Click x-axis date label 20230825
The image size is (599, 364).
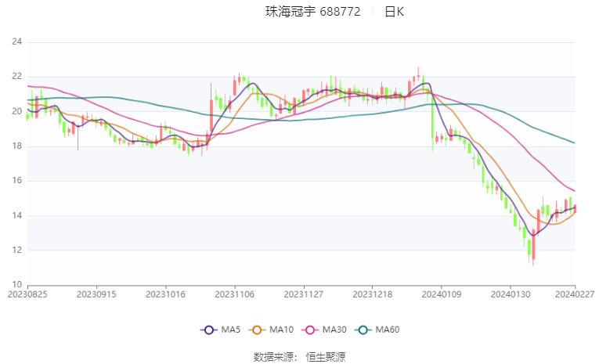tap(27, 294)
